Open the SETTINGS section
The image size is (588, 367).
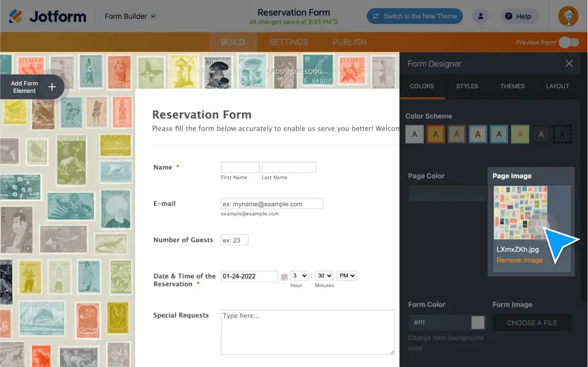[288, 42]
